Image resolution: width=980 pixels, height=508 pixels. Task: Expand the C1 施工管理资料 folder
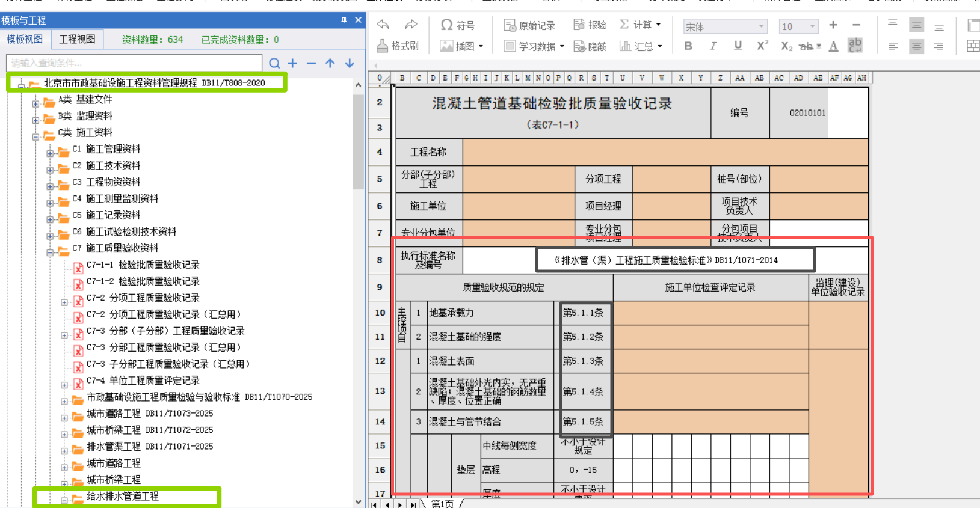pos(50,153)
